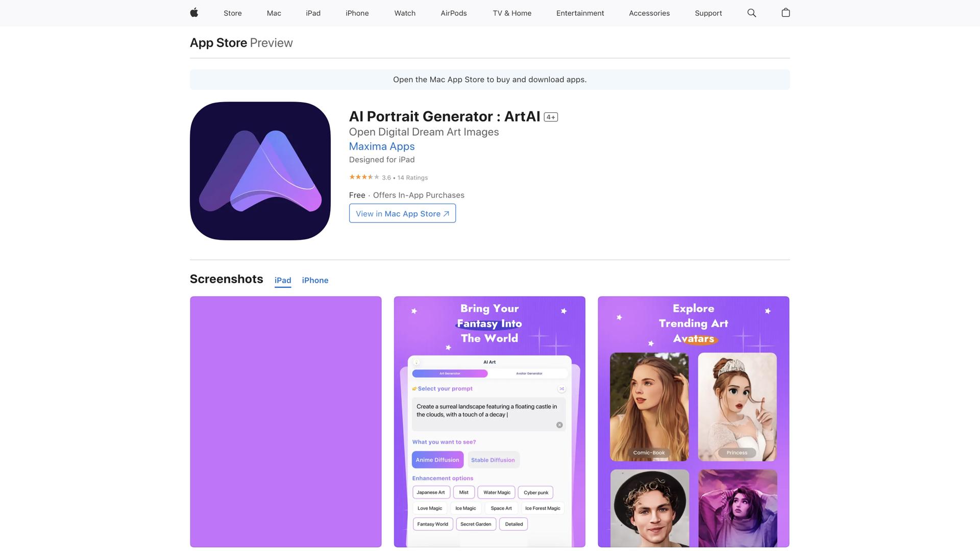Click the 4+ age rating badge
980x551 pixels.
(551, 117)
